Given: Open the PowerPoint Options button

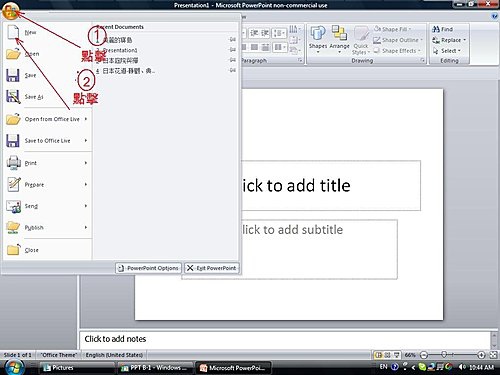Looking at the screenshot, I should 149,268.
